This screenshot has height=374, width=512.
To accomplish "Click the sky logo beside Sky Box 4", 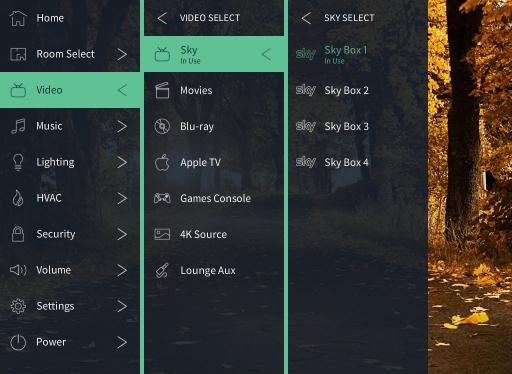I will [x=306, y=162].
